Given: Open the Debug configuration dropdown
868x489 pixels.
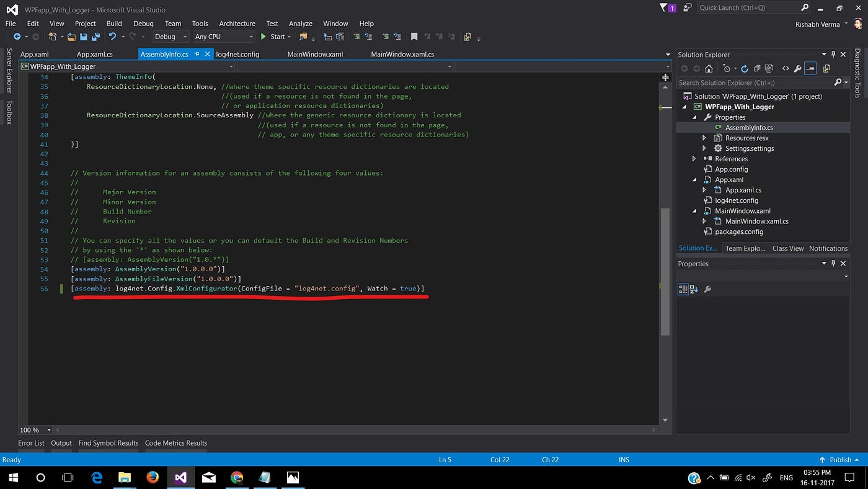Looking at the screenshot, I should tap(170, 37).
